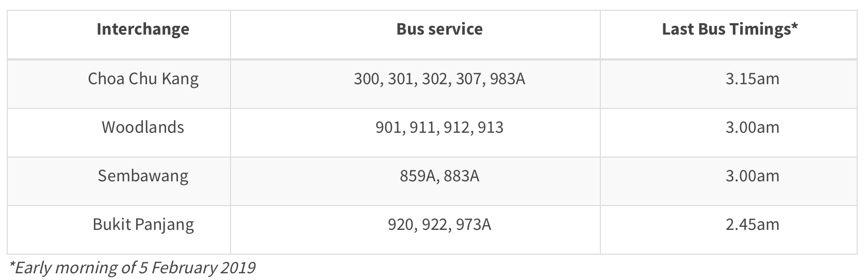Click bus service 913

490,128
